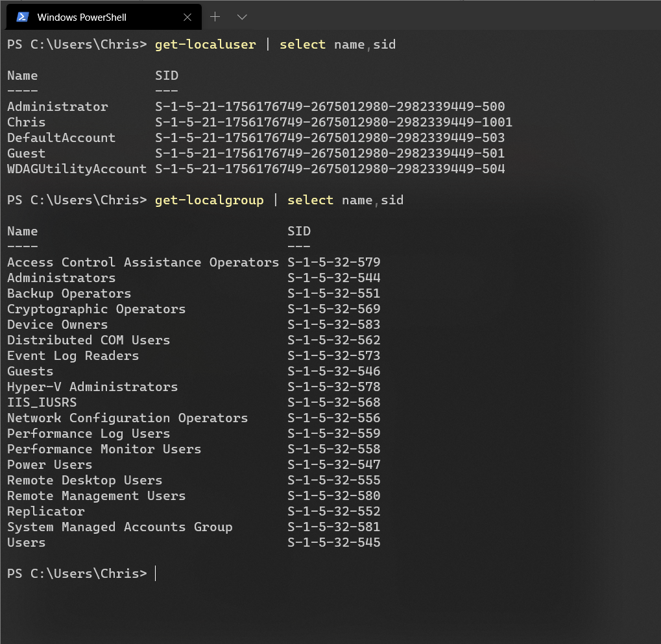Click the SID S-1-5-32-573

coord(334,356)
